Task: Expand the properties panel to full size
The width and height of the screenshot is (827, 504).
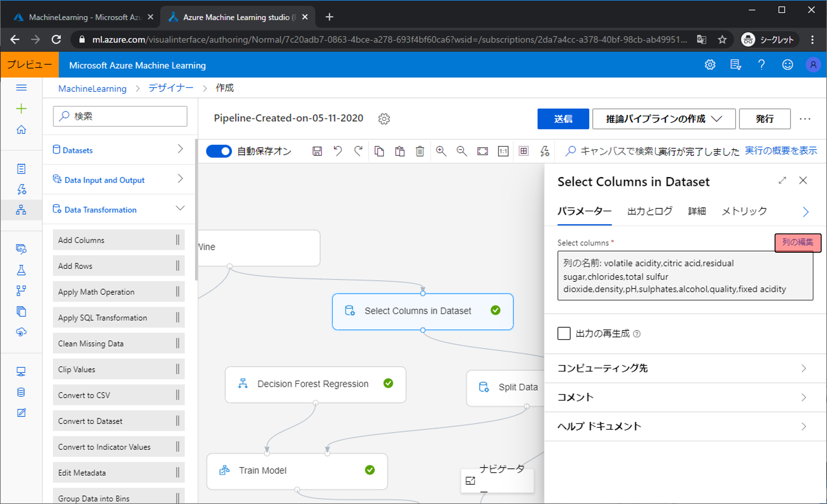Action: [x=782, y=181]
